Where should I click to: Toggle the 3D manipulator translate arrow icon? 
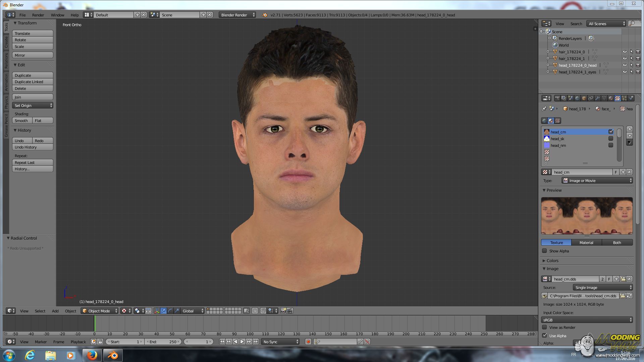[x=163, y=311]
